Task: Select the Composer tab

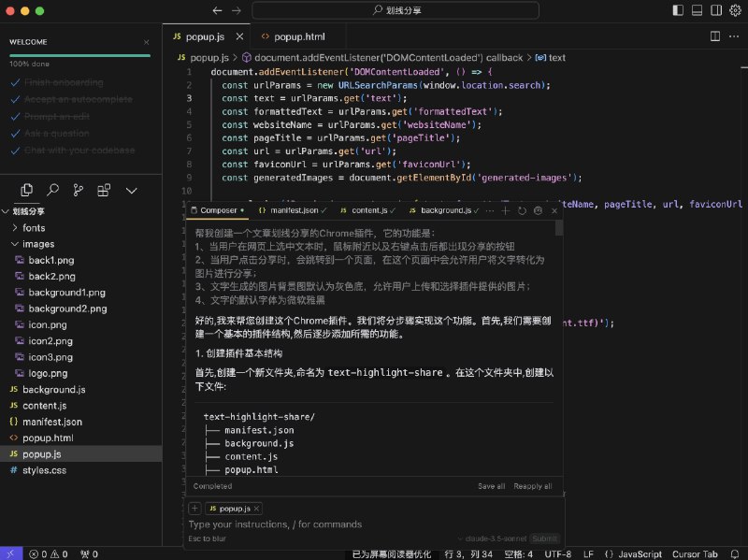Action: click(217, 211)
